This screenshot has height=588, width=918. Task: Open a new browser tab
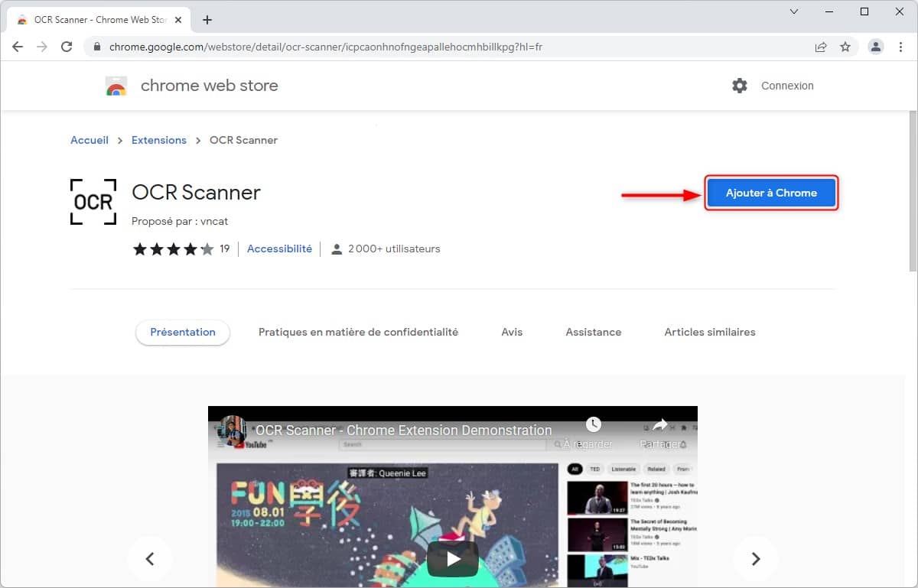point(207,20)
